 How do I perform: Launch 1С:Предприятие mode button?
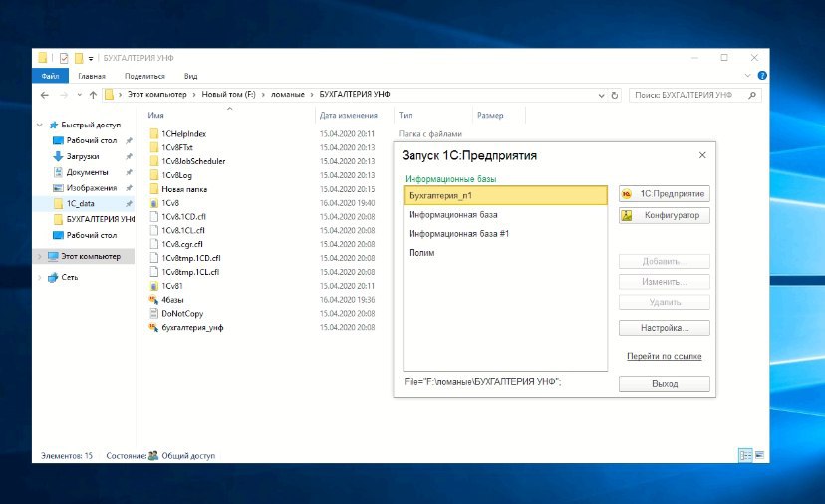(664, 194)
